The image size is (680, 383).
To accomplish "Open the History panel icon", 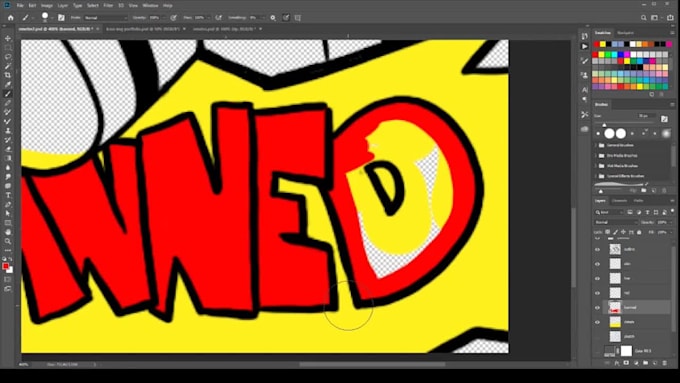I will 585,36.
